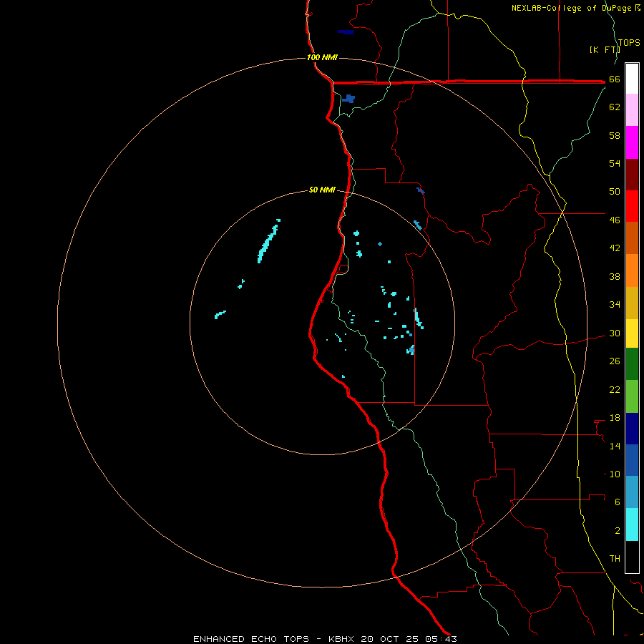Click the legend value 10
This screenshot has width=644, height=644.
[x=615, y=474]
